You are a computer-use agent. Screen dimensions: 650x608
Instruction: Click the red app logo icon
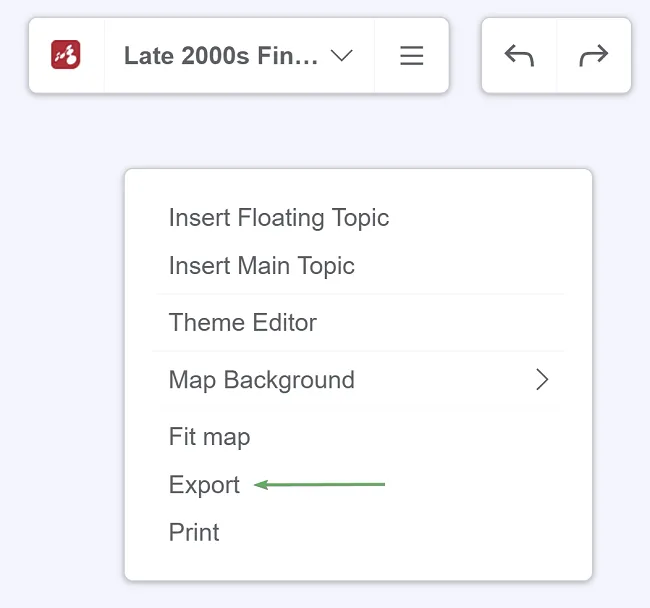(65, 55)
